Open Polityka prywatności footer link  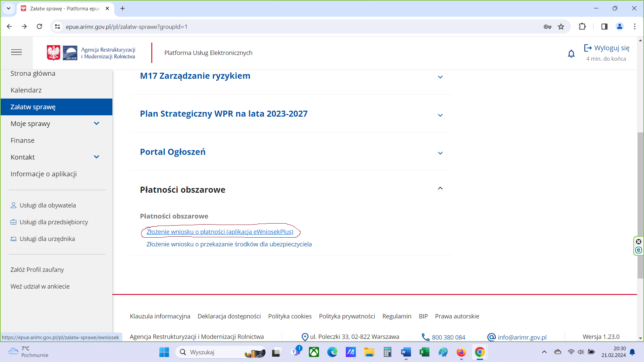click(347, 316)
